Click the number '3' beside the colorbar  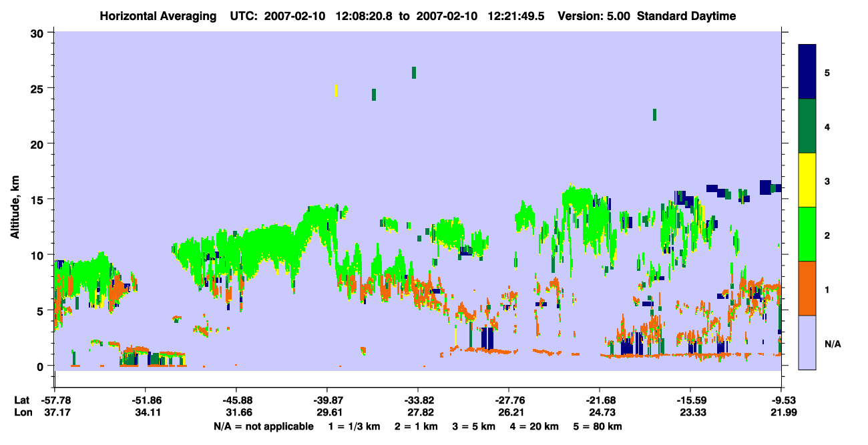827,181
